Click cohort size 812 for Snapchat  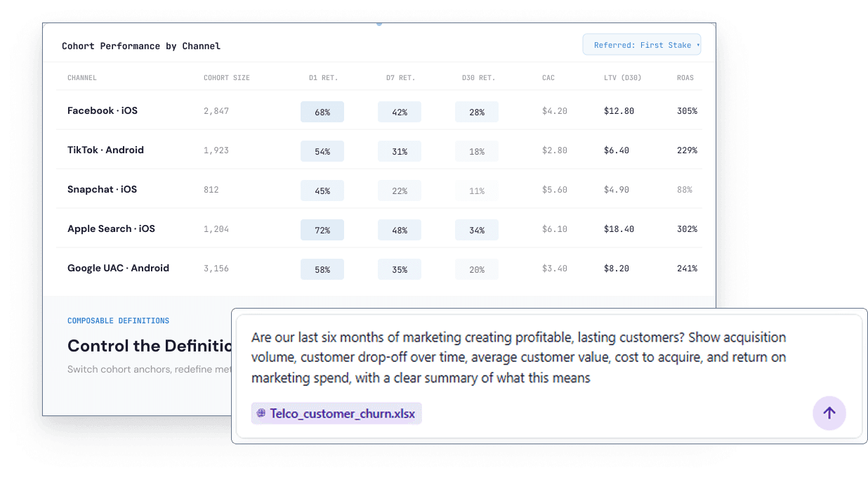coord(211,190)
